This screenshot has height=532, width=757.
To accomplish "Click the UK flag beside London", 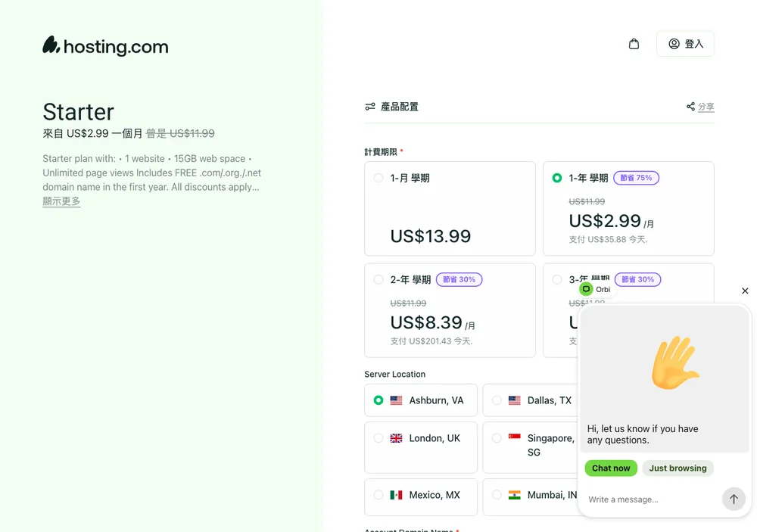I will [396, 438].
